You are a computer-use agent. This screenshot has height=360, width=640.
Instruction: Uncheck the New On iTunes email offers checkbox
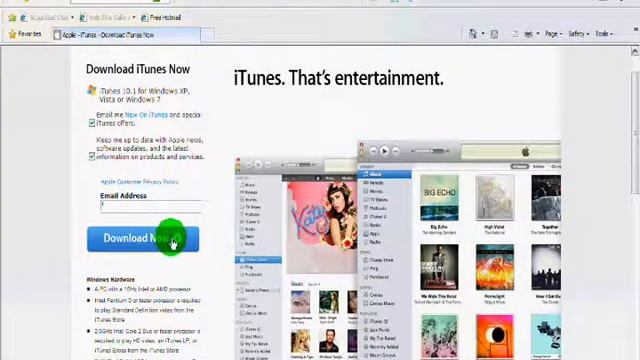[92, 123]
